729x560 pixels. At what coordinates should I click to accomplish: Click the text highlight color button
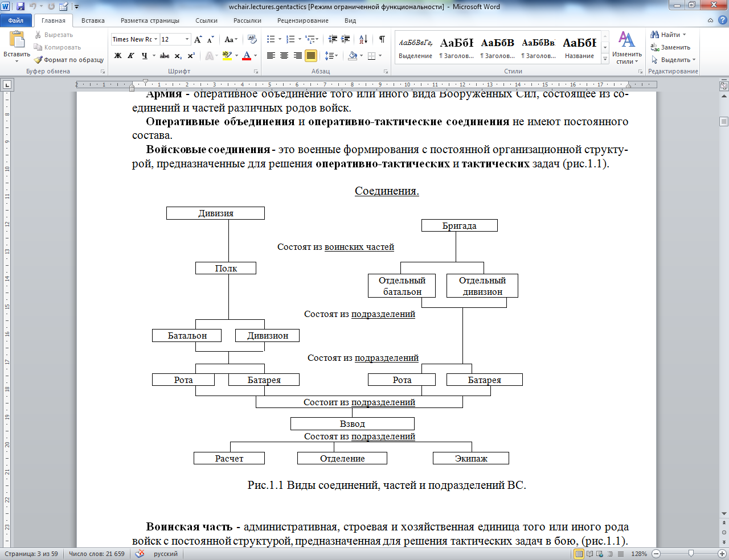pyautogui.click(x=227, y=56)
